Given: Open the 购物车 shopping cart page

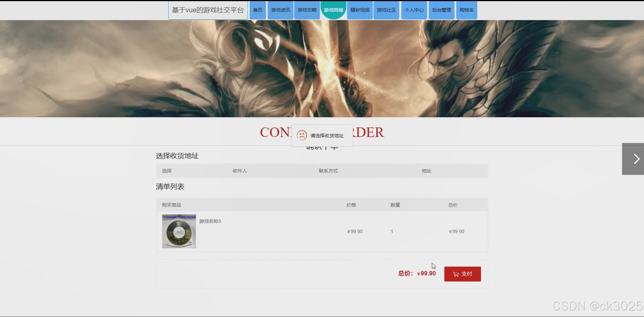Looking at the screenshot, I should pos(467,10).
